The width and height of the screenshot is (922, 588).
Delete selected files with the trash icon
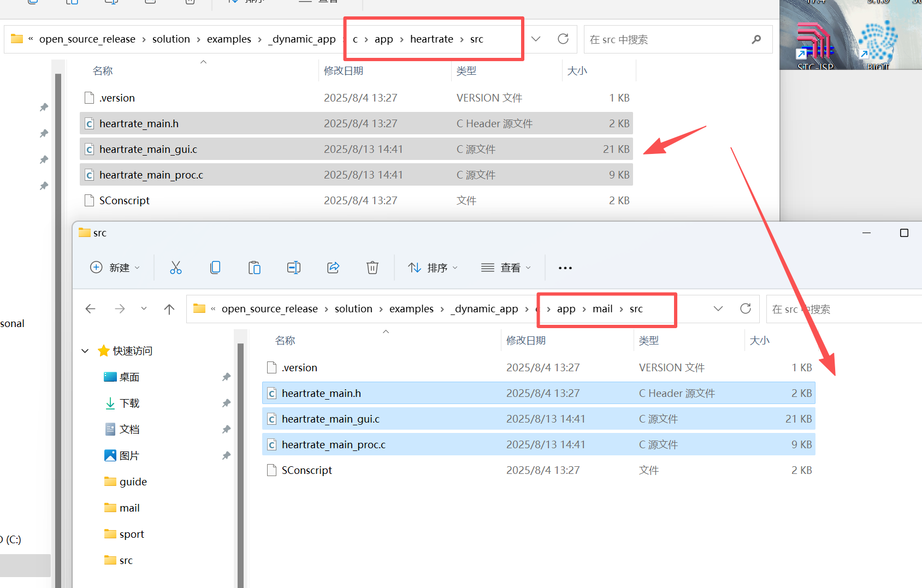click(x=373, y=268)
